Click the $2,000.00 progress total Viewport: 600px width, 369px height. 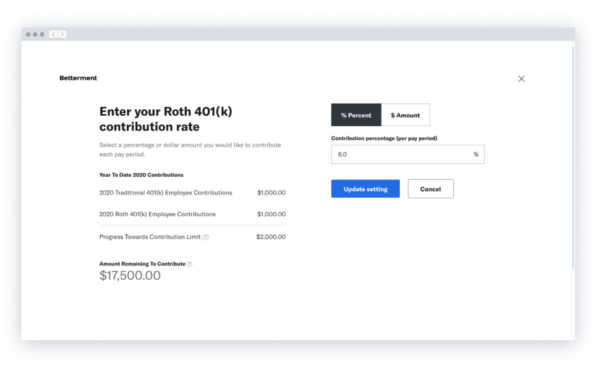(x=271, y=237)
